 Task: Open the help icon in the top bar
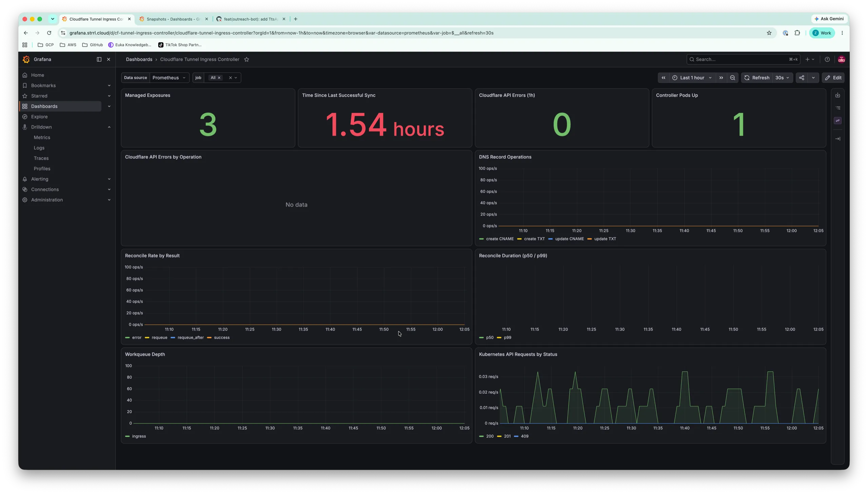(x=827, y=59)
